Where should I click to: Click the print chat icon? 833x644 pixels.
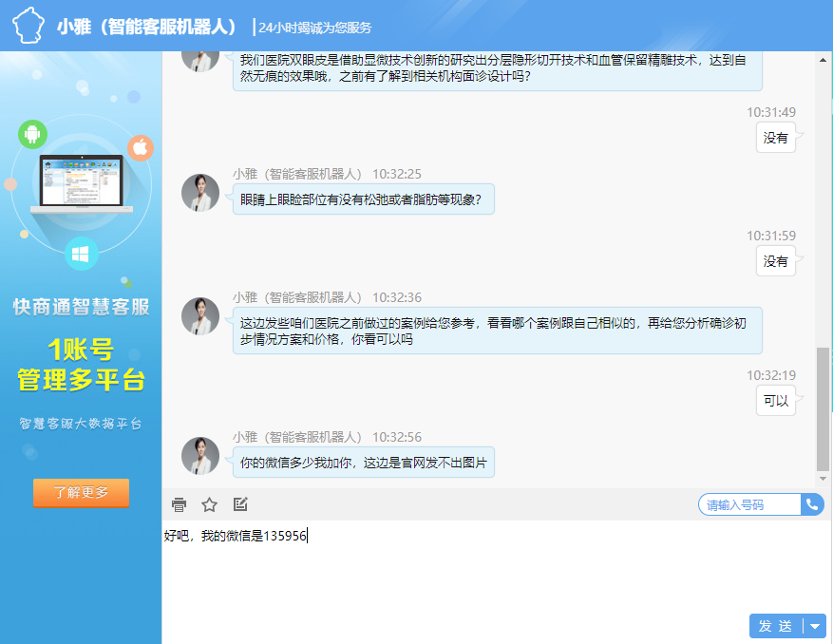[179, 504]
